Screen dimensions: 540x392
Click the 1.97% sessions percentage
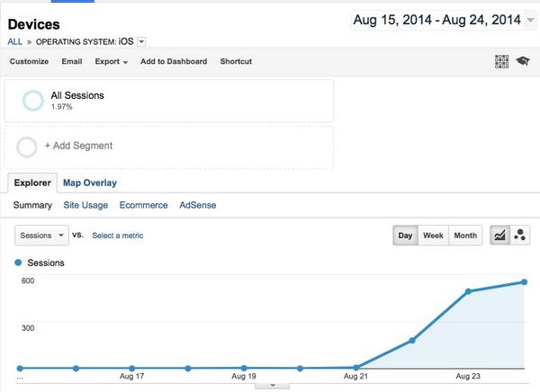[61, 107]
